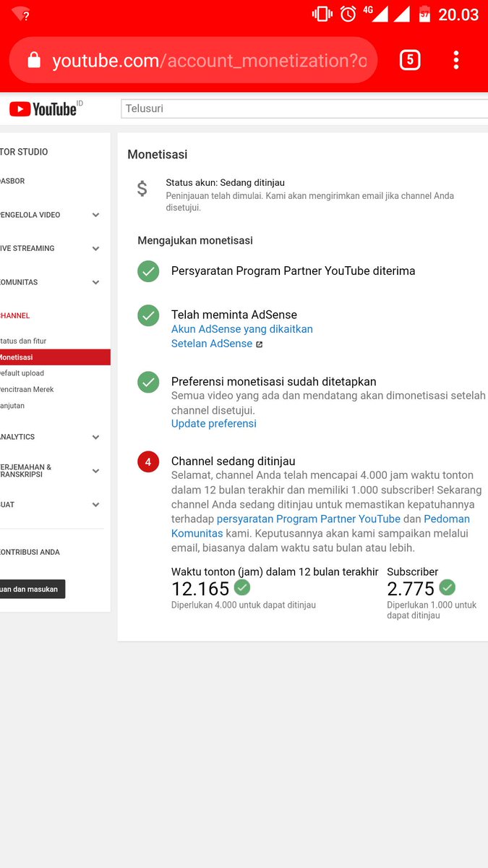Tap the lock icon in the address bar
The image size is (488, 868).
[x=34, y=61]
